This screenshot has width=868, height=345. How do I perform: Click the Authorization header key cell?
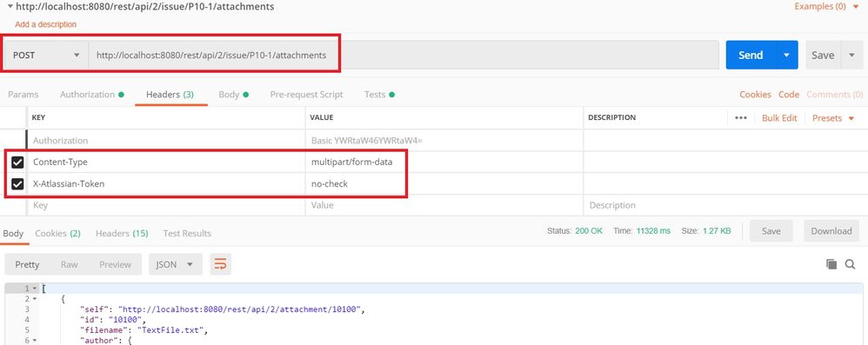point(166,141)
